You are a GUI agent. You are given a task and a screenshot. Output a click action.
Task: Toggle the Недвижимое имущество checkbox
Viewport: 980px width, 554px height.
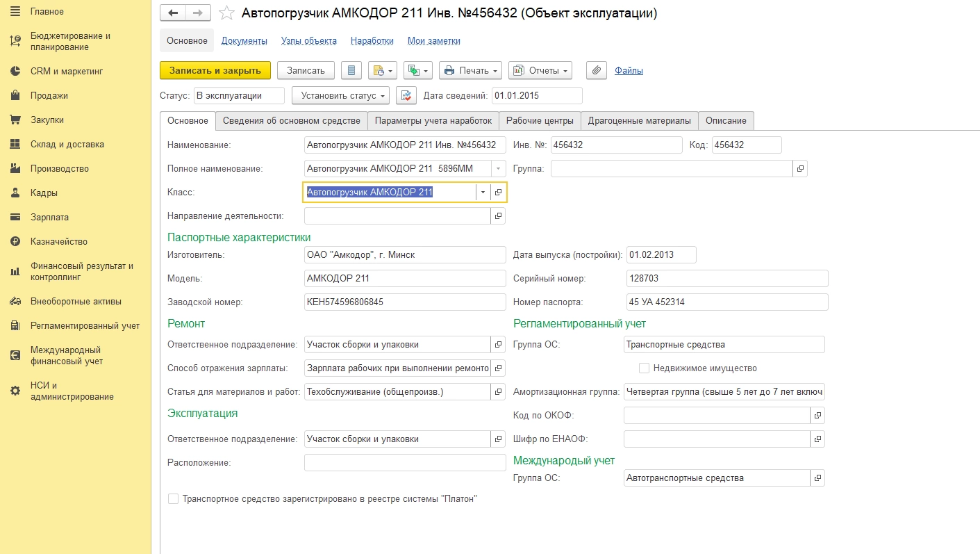point(644,368)
